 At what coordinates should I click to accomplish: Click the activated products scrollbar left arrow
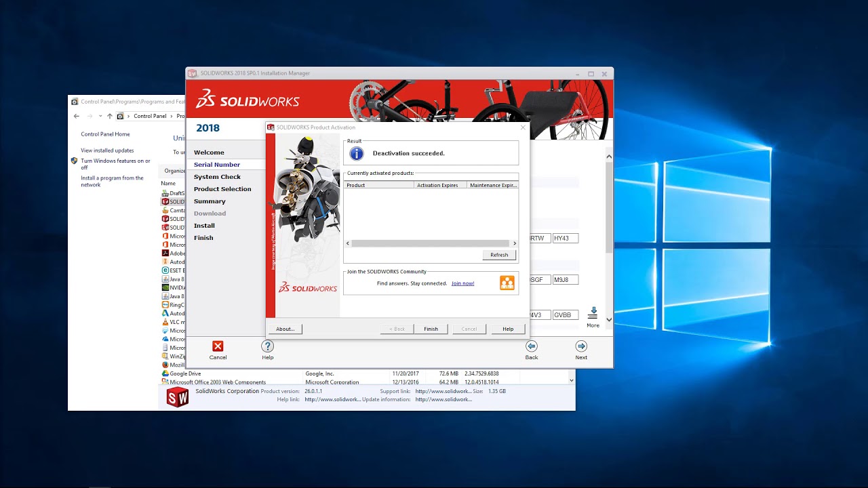tap(348, 243)
